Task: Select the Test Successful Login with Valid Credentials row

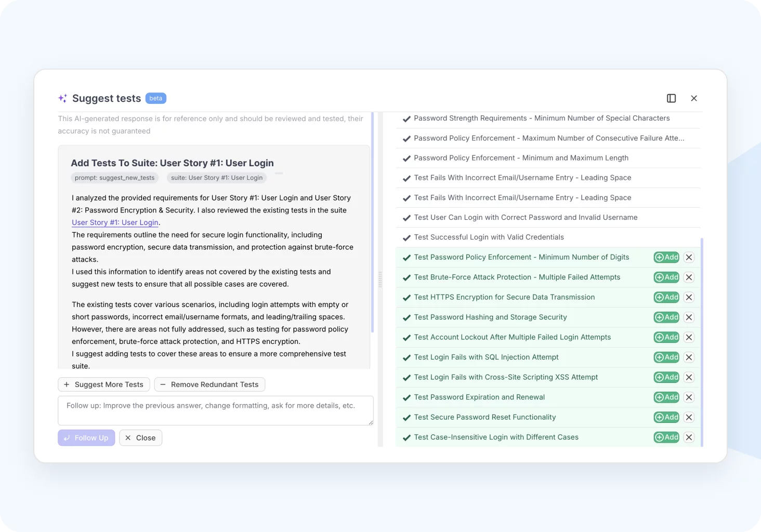Action: point(489,237)
